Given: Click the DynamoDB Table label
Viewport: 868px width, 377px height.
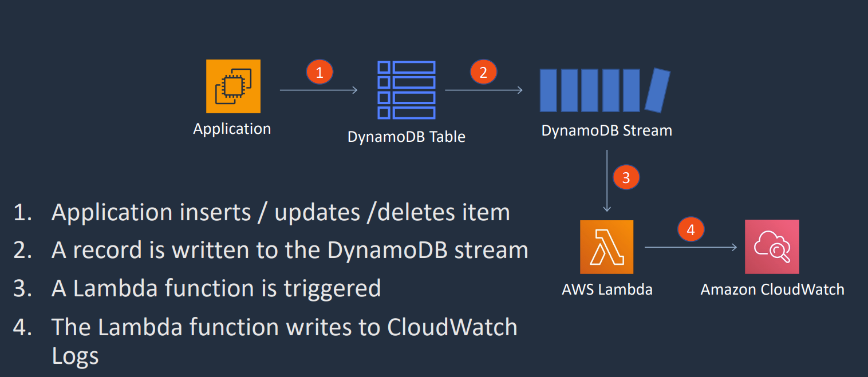Looking at the screenshot, I should (x=407, y=137).
